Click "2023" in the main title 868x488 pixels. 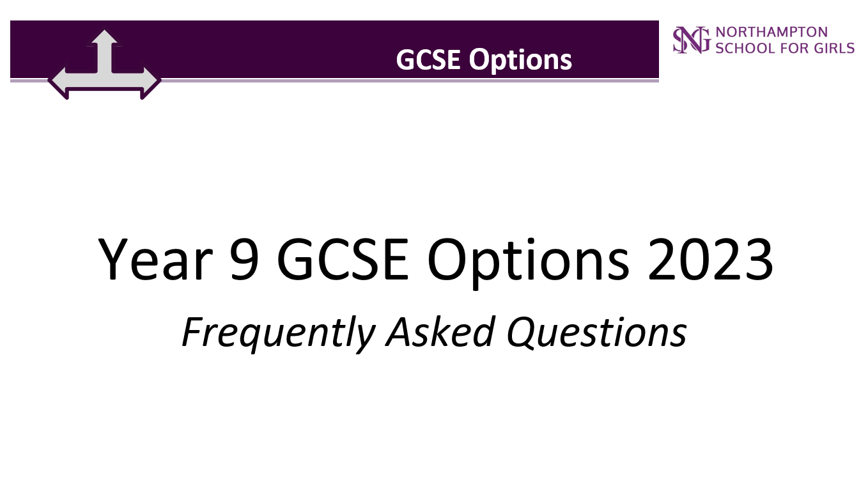tap(710, 260)
